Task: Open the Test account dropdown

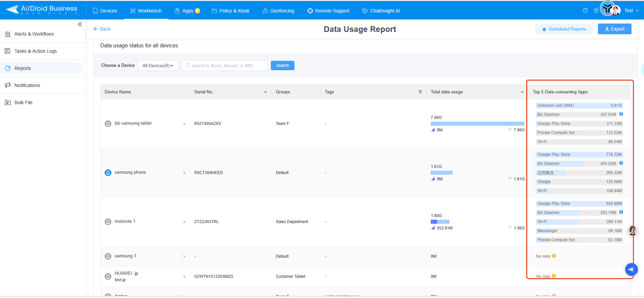Action: (x=631, y=10)
